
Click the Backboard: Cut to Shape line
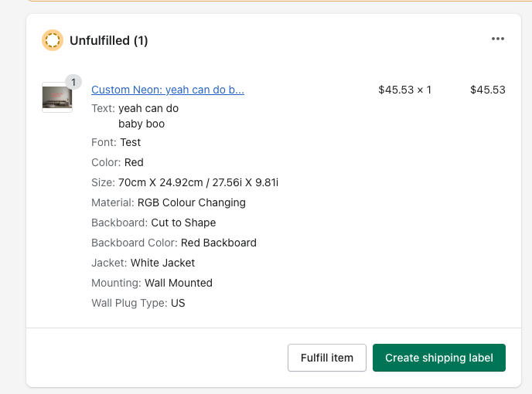coord(153,222)
